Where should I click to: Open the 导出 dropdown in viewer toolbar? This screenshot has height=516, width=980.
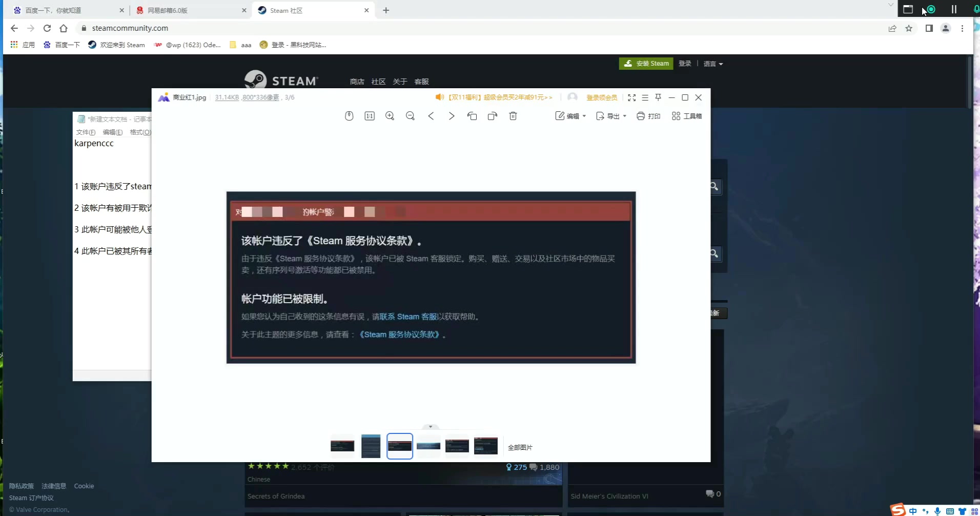(x=611, y=116)
